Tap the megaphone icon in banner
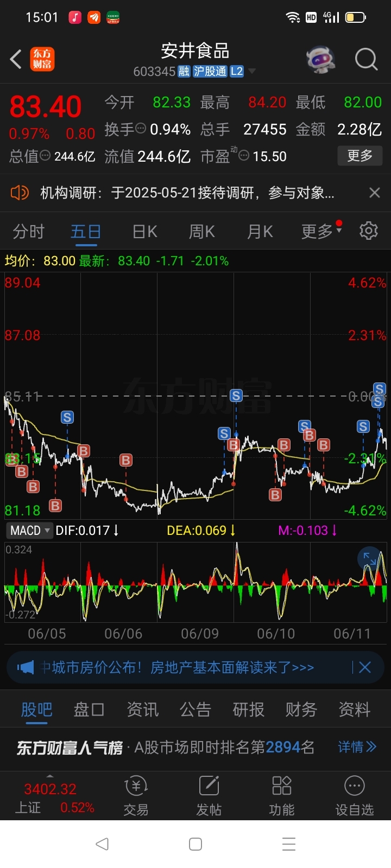 click(26, 667)
